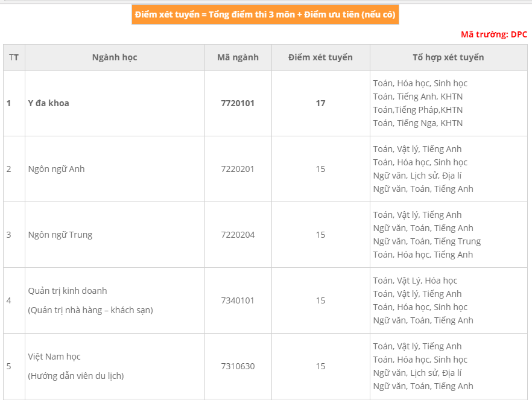
Task: Click the "Tổ hợp xét tuyển" column header
Action: 448,57
